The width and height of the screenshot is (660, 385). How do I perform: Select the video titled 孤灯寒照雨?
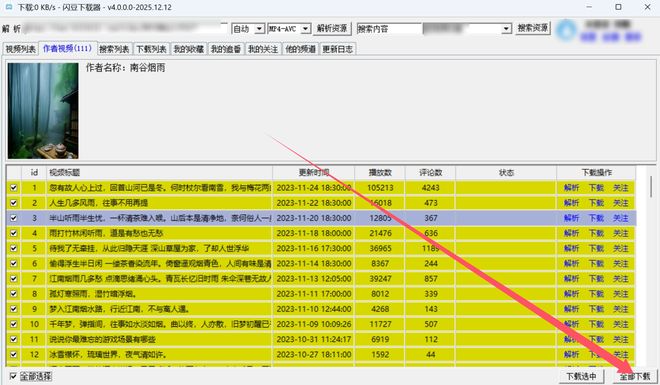tap(93, 294)
